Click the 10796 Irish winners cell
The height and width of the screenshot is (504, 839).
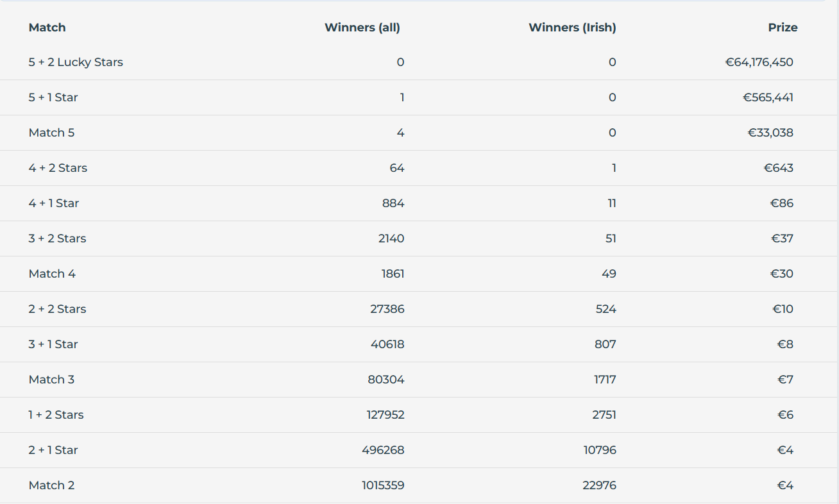(x=599, y=450)
